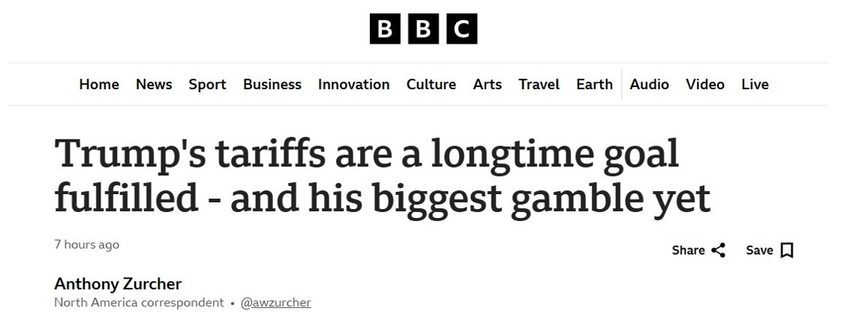868x314 pixels.
Task: Go to the Arts section
Action: [x=487, y=85]
